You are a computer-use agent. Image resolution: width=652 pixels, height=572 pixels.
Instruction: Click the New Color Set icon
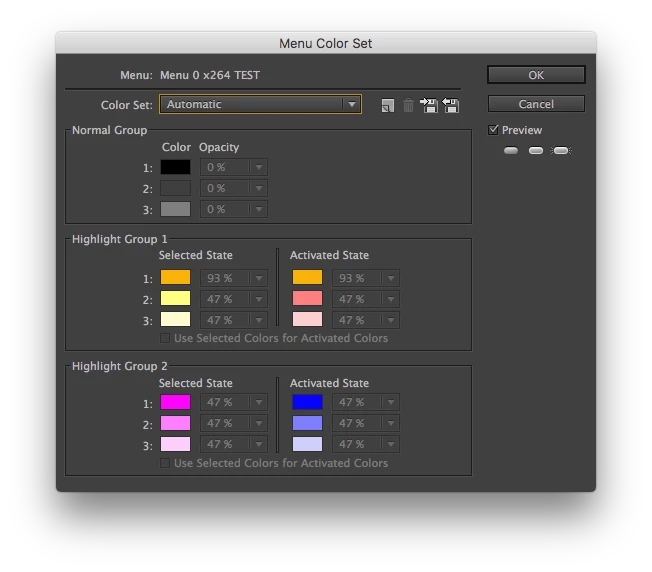388,105
